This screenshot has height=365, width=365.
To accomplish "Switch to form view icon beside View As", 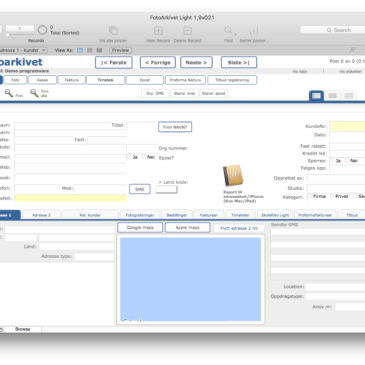I will point(80,50).
